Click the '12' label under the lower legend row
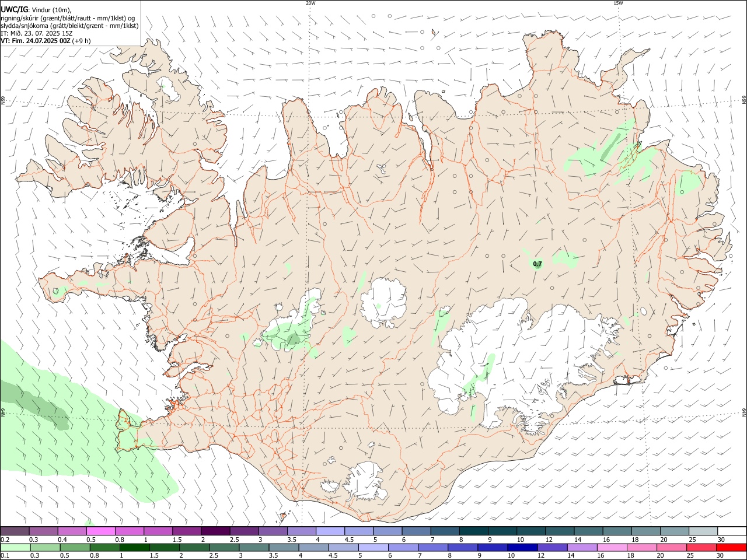This screenshot has width=747, height=560. [540, 556]
